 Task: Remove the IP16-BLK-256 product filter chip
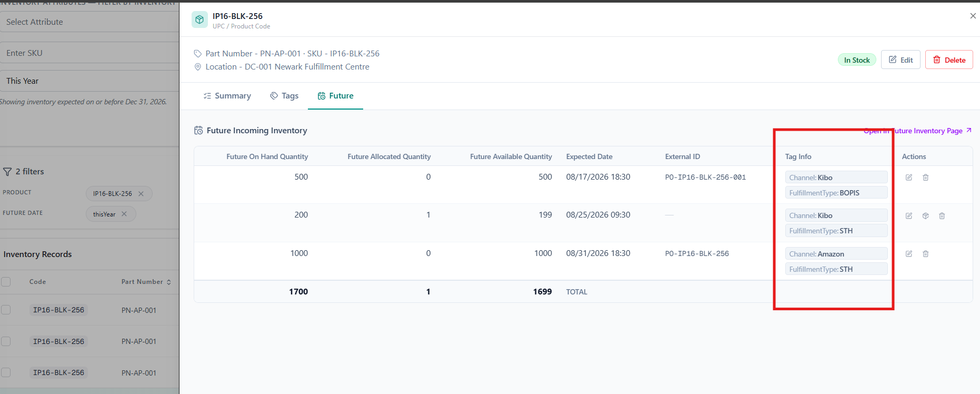pos(141,194)
